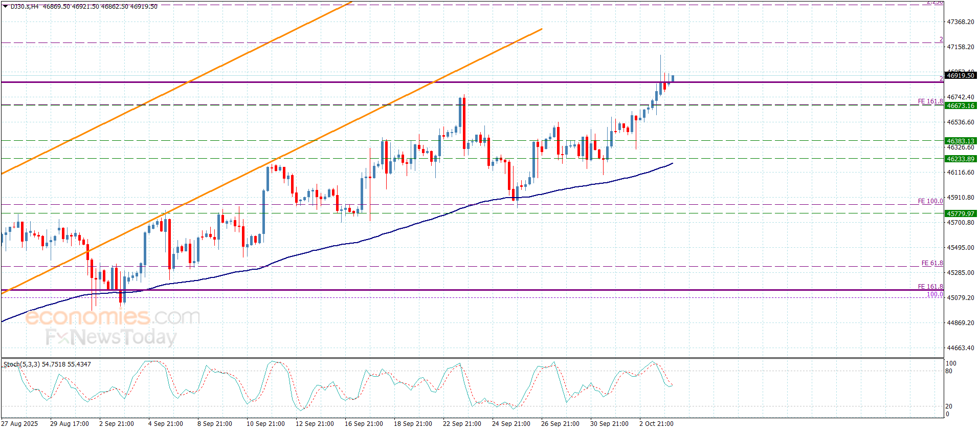Viewport: 980px width, 430px height.
Task: Select the green 46673.16 price level tag
Action: (961, 105)
